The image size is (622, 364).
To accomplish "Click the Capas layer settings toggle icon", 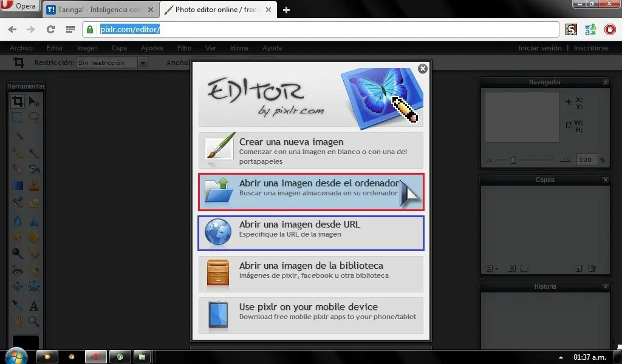I will coord(491,269).
